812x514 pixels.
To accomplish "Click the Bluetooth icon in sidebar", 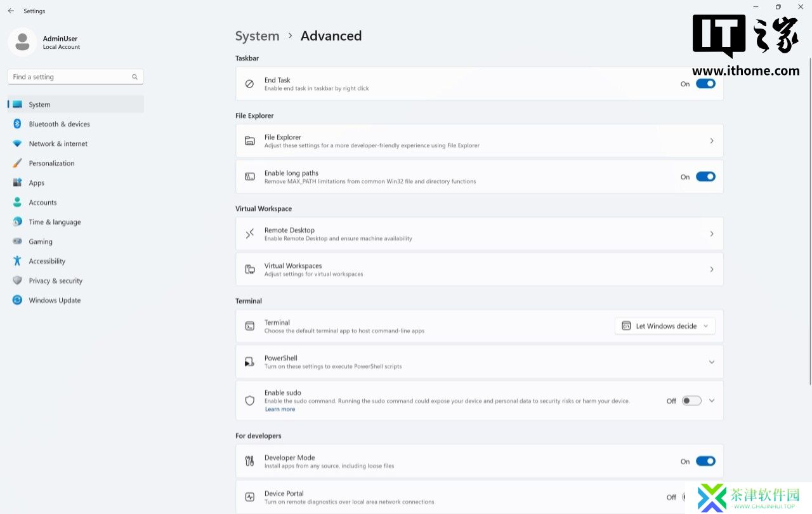I will coord(17,124).
